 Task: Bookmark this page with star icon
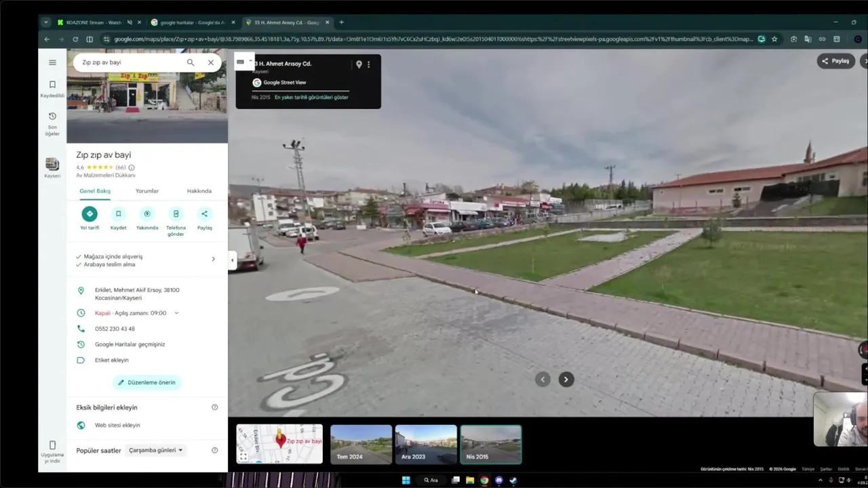pos(774,39)
